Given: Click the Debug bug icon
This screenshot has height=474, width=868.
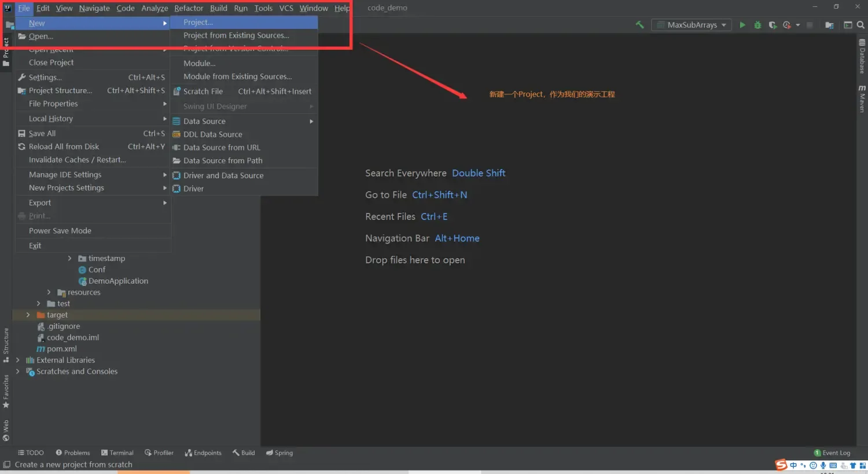Looking at the screenshot, I should [x=757, y=25].
